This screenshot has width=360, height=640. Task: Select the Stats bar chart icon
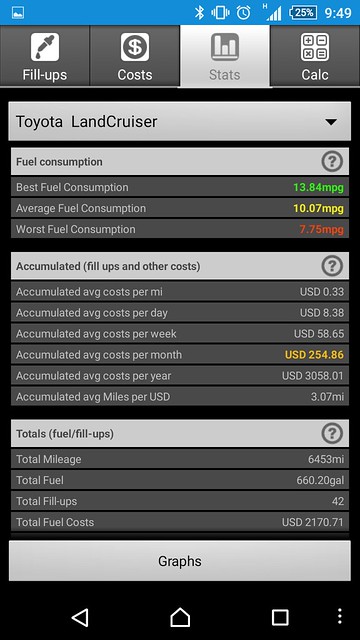point(224,47)
